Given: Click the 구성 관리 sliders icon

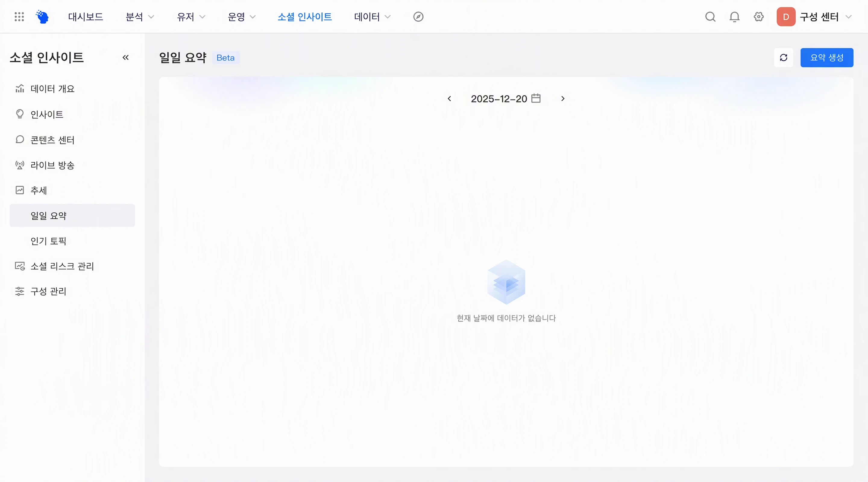Looking at the screenshot, I should 20,291.
